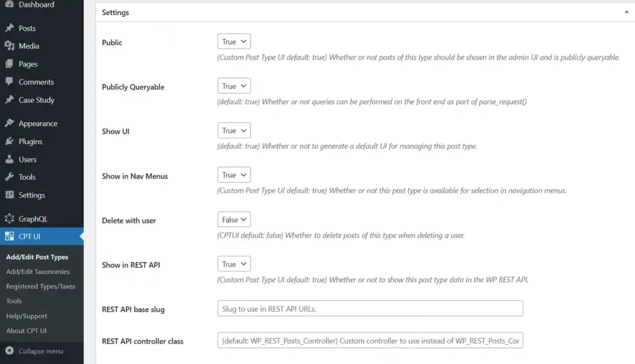Collapse the Settings panel with the triangle toggle
635x364 pixels.
coord(626,12)
